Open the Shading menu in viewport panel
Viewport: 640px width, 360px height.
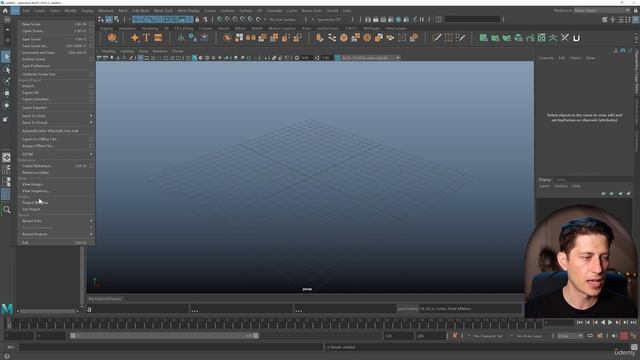109,51
